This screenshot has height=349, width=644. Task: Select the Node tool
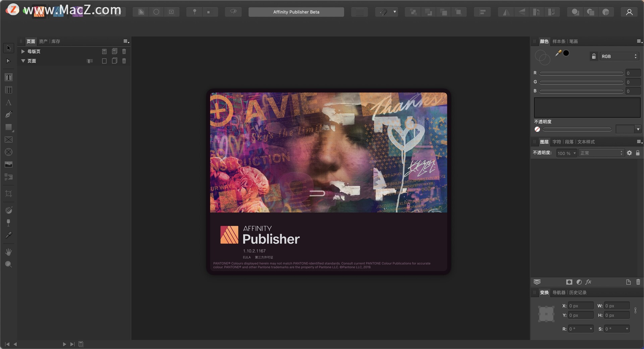[9, 61]
